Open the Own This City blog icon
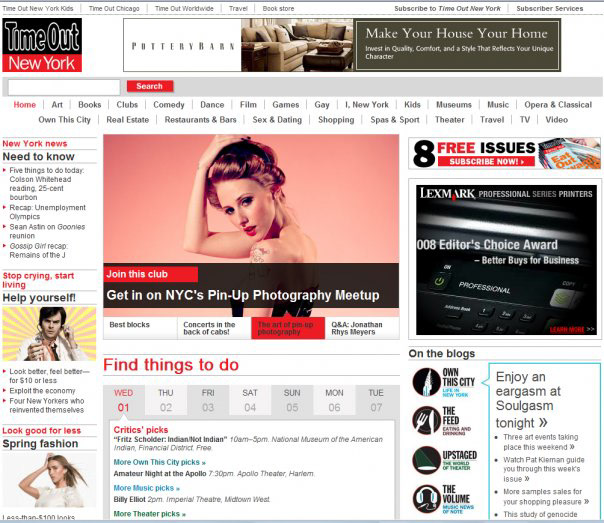Screen dimensions: 604x523 pos(426,382)
